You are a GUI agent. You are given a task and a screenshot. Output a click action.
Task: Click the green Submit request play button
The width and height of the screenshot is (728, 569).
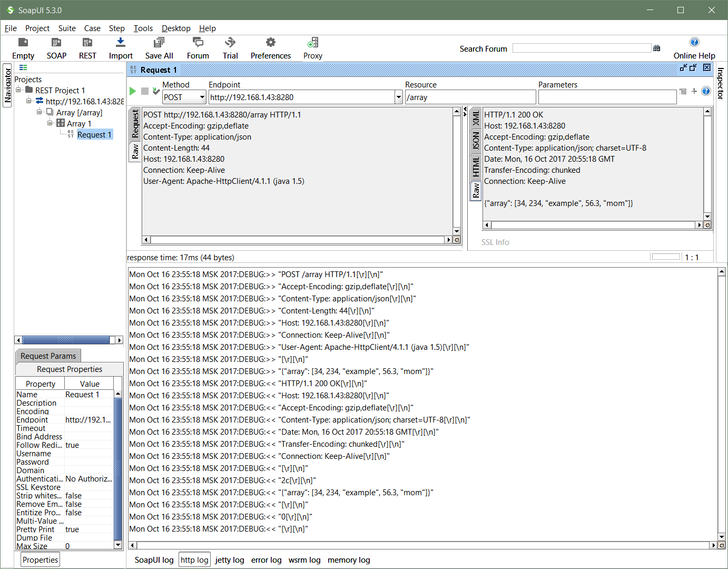133,91
